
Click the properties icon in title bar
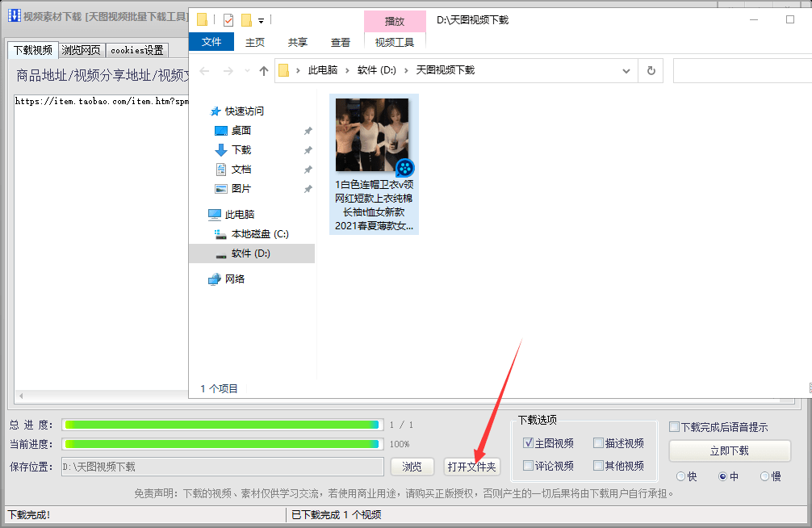click(228, 20)
